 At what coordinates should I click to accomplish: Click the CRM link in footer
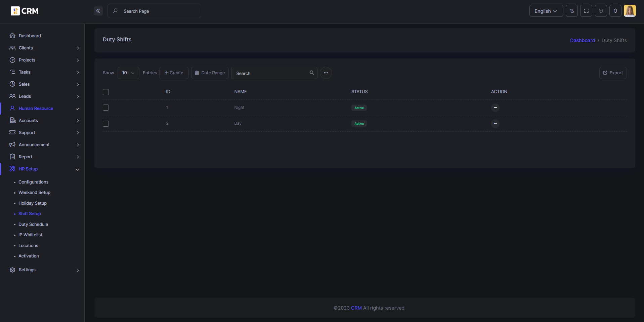click(x=356, y=308)
